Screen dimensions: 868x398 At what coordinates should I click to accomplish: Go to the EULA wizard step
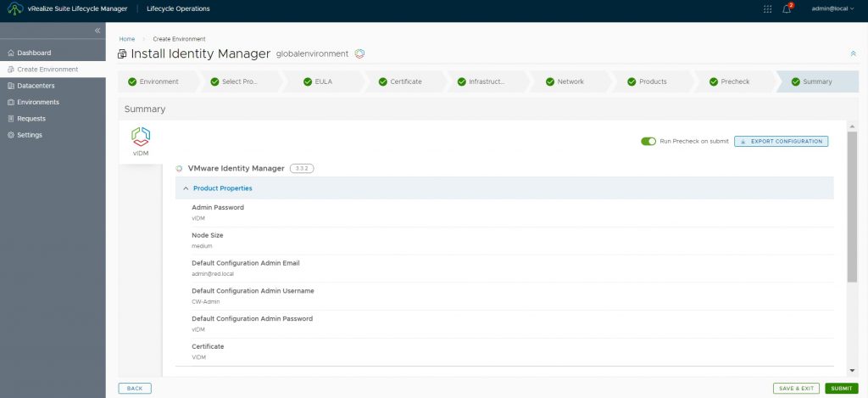point(322,81)
